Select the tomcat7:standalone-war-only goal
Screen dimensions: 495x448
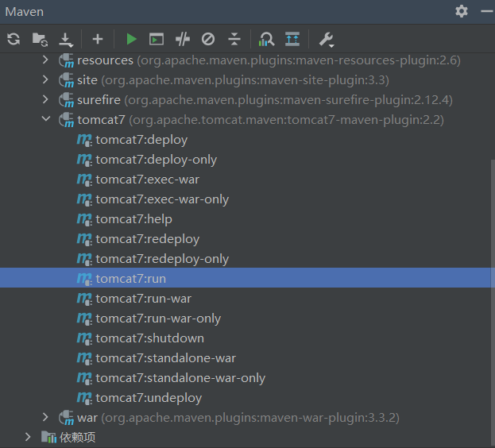[180, 378]
